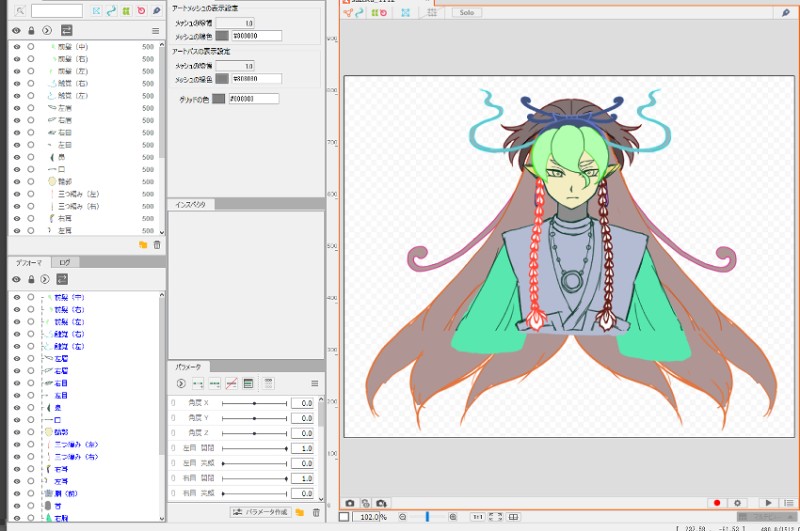Click the 1:1 zoom button
The width and height of the screenshot is (800, 531).
click(x=478, y=517)
